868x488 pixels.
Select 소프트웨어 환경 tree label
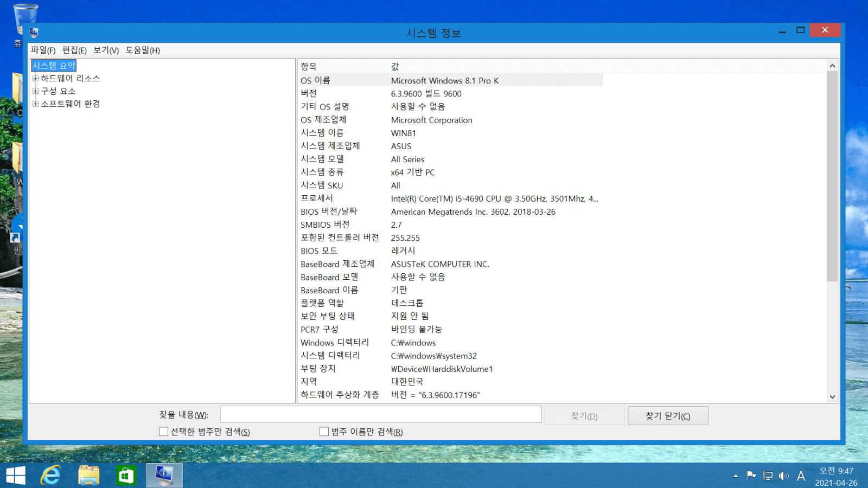(x=71, y=104)
